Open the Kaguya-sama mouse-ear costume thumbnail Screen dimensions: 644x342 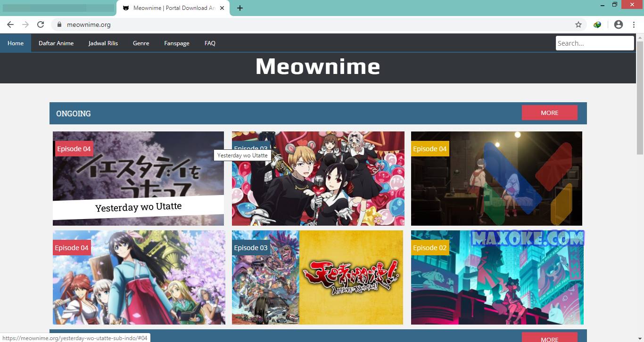(x=318, y=179)
